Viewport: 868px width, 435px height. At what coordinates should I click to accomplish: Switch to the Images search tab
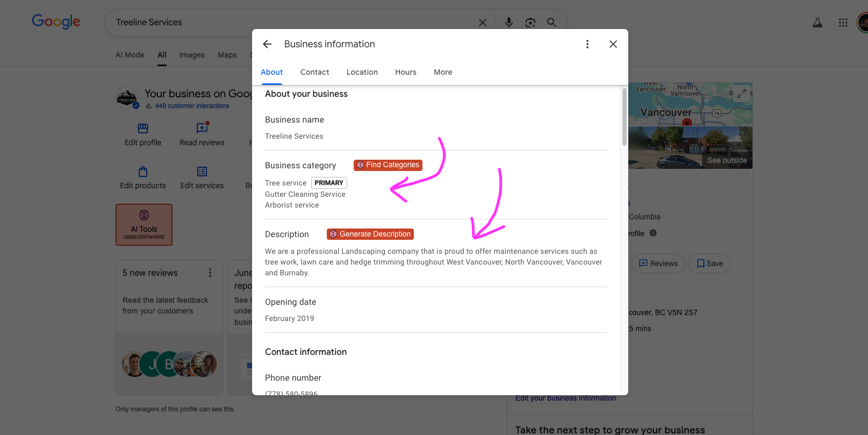coord(192,55)
